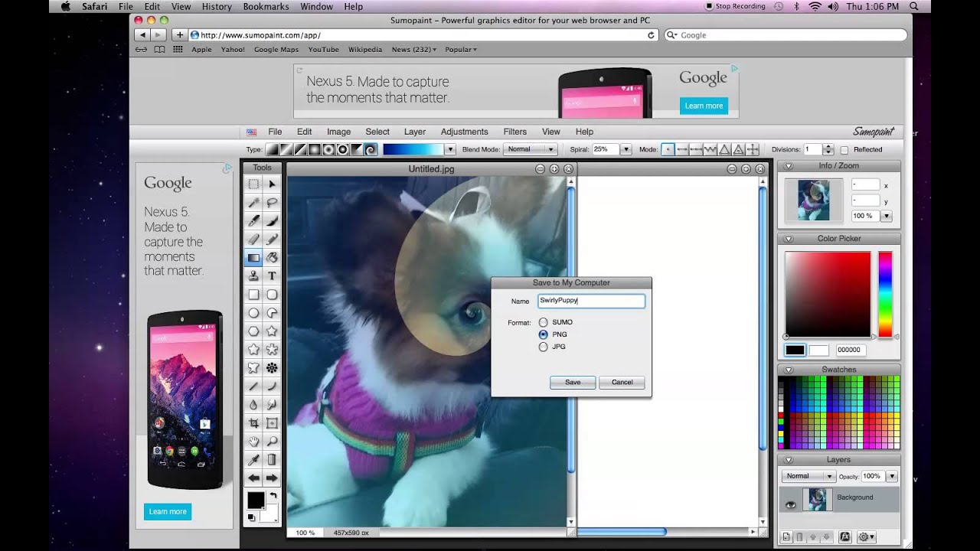Open the Spiral percentage dropdown
The height and width of the screenshot is (551, 980).
point(626,149)
